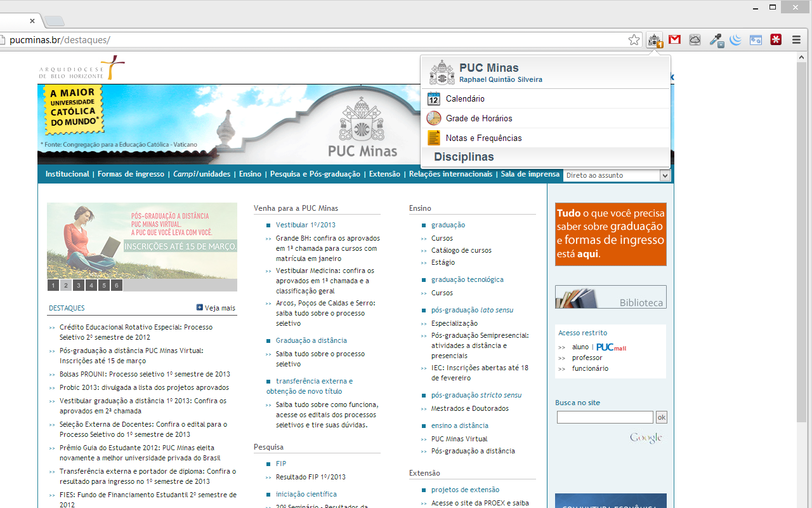812x508 pixels.
Task: Click the browser address bar
Action: click(x=317, y=40)
